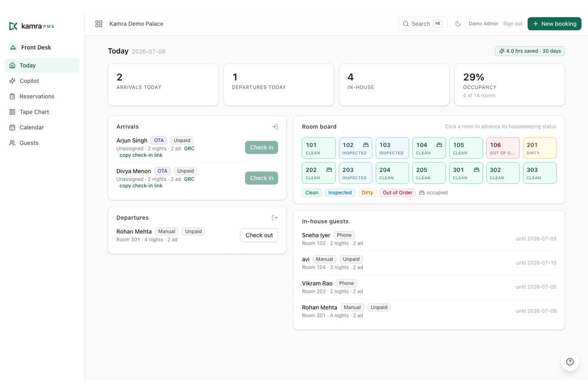
Task: Open in-house guest Sneha Iyer
Action: coord(429,239)
